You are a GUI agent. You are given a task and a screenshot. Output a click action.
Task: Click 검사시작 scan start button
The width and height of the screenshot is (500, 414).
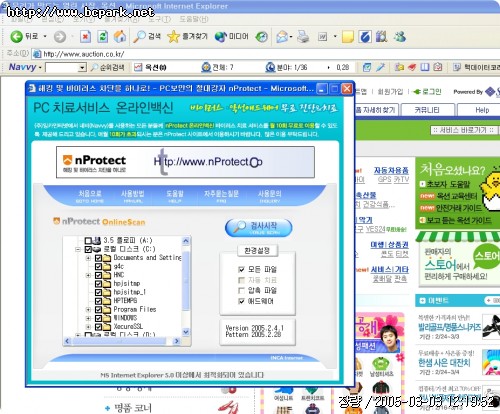pyautogui.click(x=259, y=228)
